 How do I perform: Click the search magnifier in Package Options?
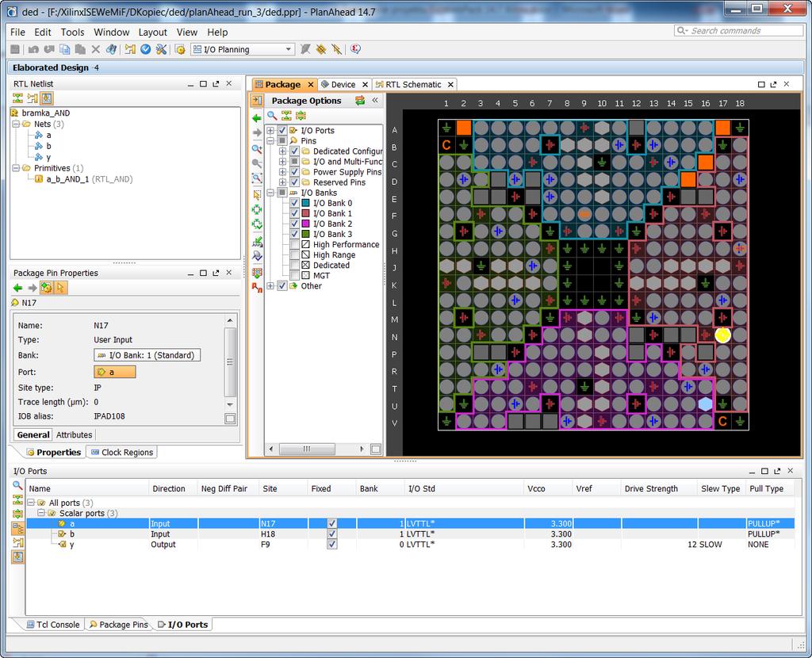tap(272, 116)
